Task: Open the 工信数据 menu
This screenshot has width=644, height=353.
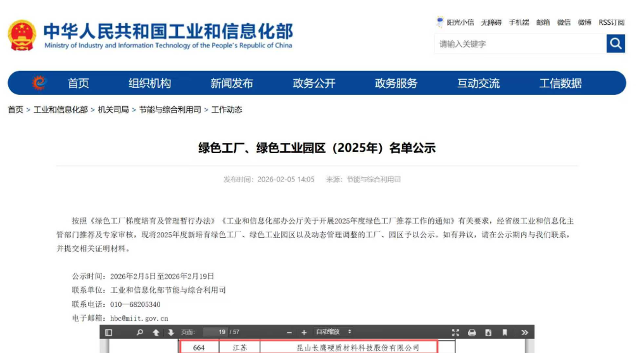Action: [560, 84]
